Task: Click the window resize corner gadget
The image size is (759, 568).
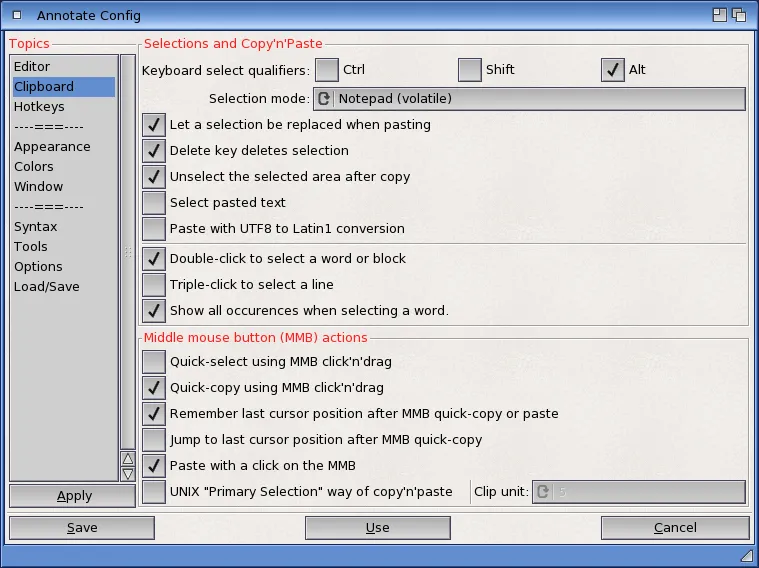Action: coord(746,555)
